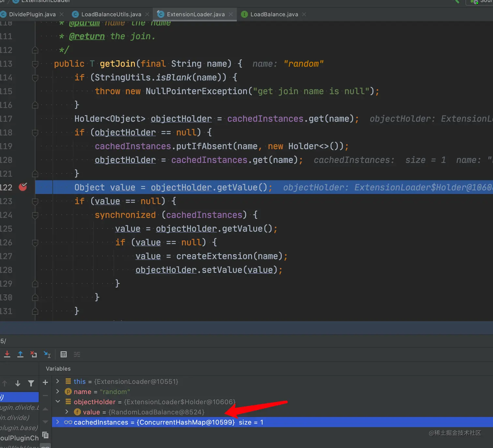Select the value RandomLoadBalance row
Viewport: 493px width, 448px height.
272,412
